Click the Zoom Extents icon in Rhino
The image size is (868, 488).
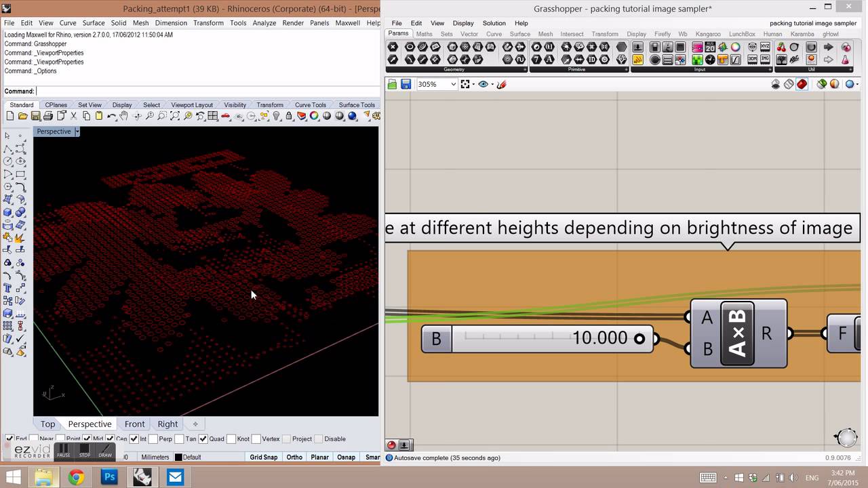pos(175,116)
